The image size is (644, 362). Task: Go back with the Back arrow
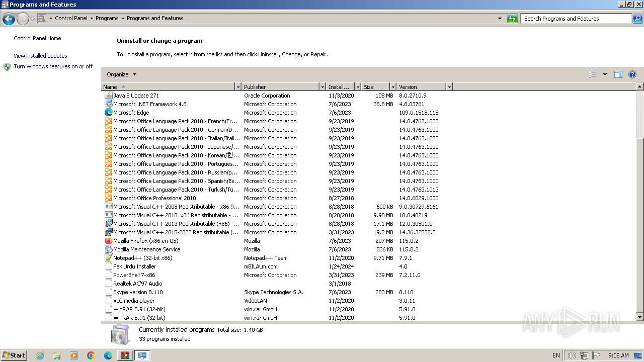click(x=9, y=19)
